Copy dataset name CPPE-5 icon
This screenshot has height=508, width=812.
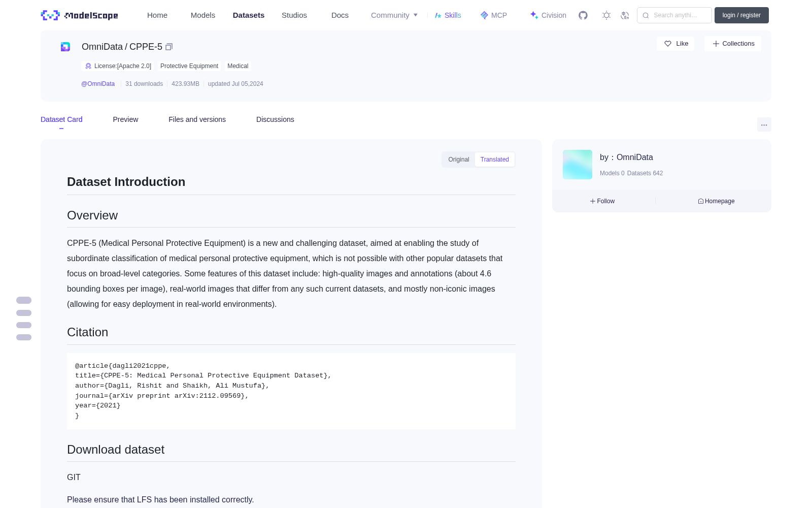coord(169,47)
